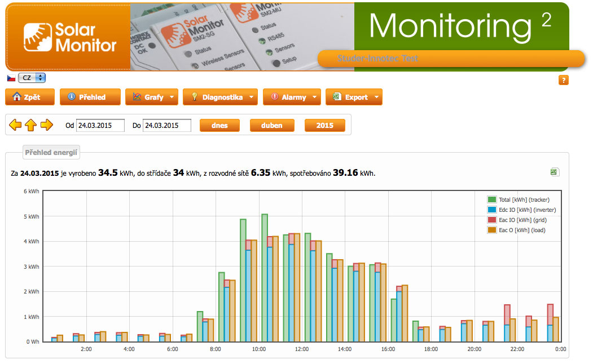This screenshot has width=593, height=364.
Task: Open the Diagnostika menu
Action: (220, 97)
